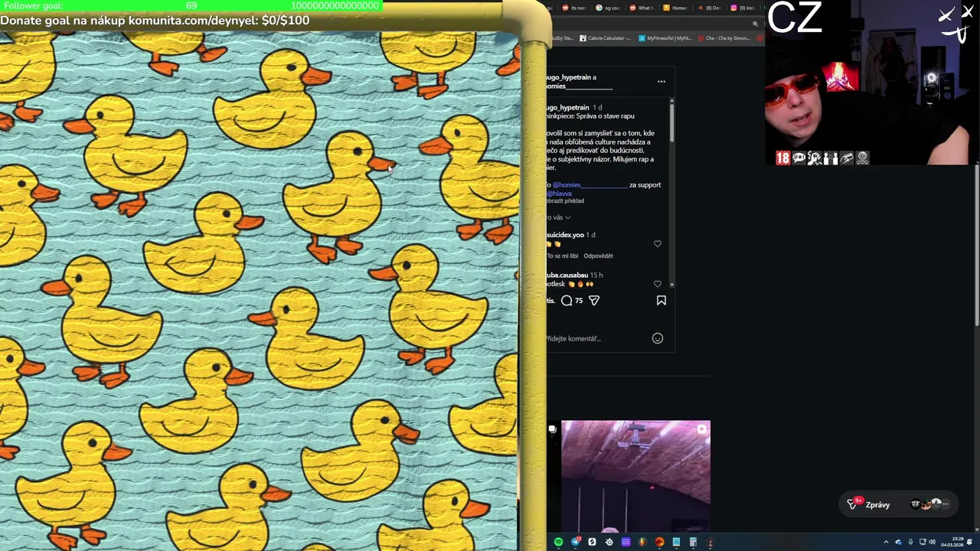Viewport: 980px width, 551px height.
Task: Click the microphone tray icon
Action: (910, 542)
